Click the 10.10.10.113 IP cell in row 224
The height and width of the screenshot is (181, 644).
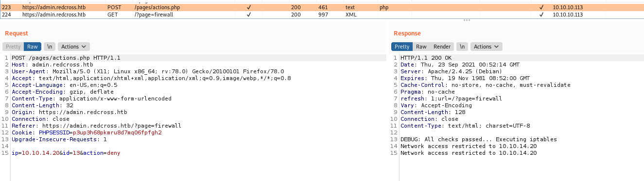tap(568, 15)
